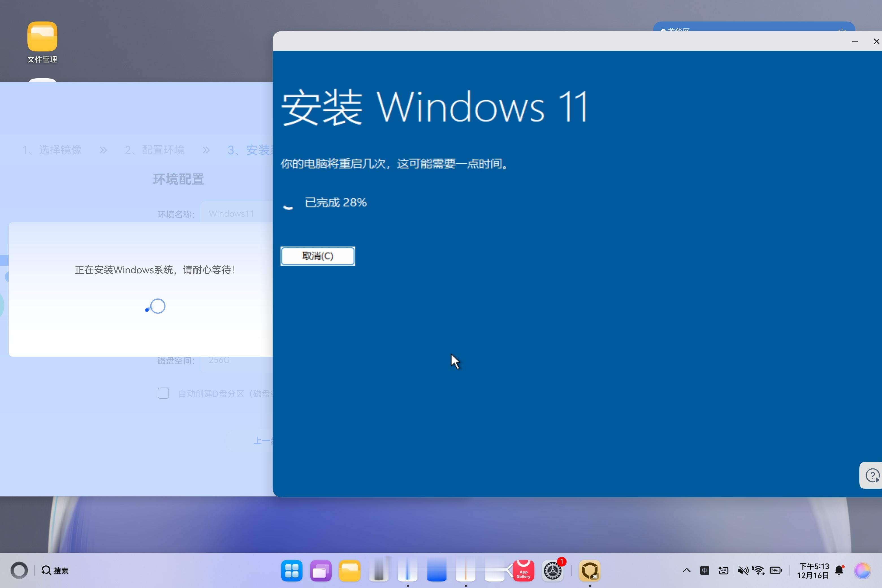Screen dimensions: 882x588
Task: Select step 2、配置环境 tab
Action: click(155, 150)
